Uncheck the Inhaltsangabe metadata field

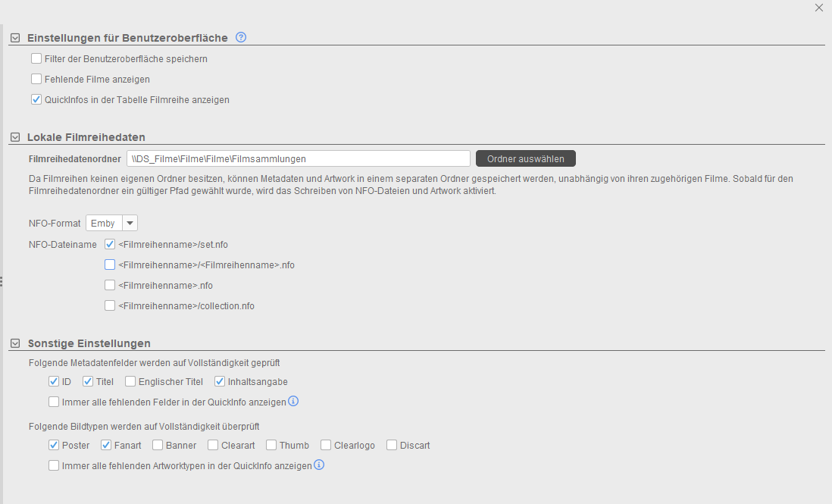(x=219, y=381)
